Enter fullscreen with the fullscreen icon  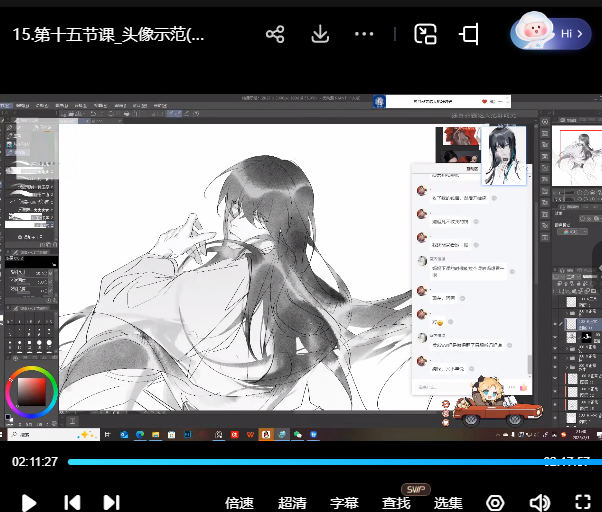584,503
